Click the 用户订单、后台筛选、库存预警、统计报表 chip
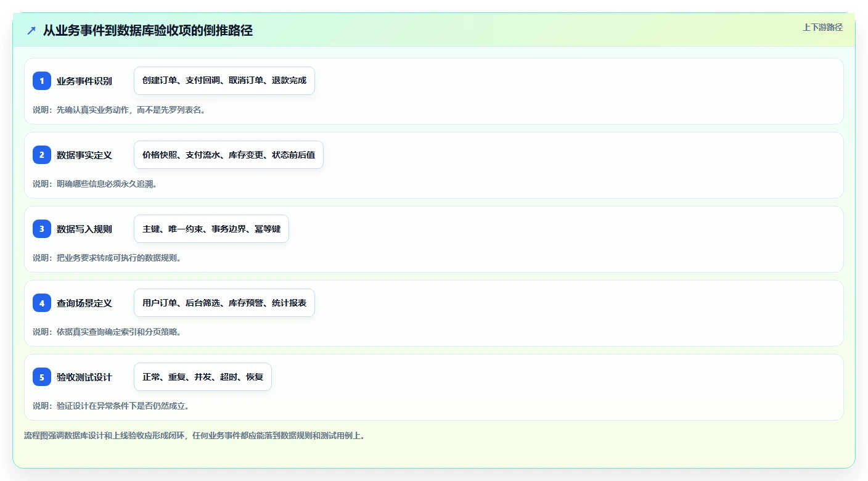868x481 pixels. pos(224,303)
